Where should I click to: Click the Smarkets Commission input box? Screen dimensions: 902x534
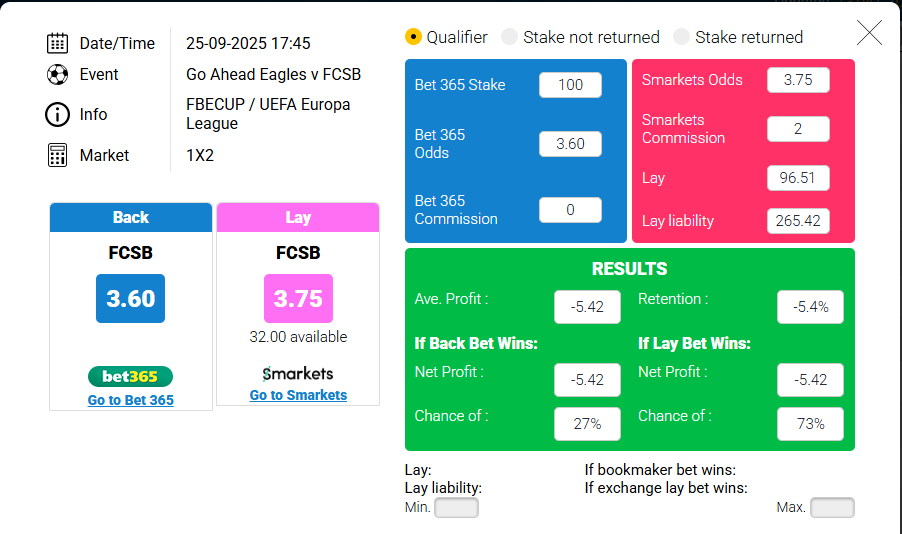point(798,129)
